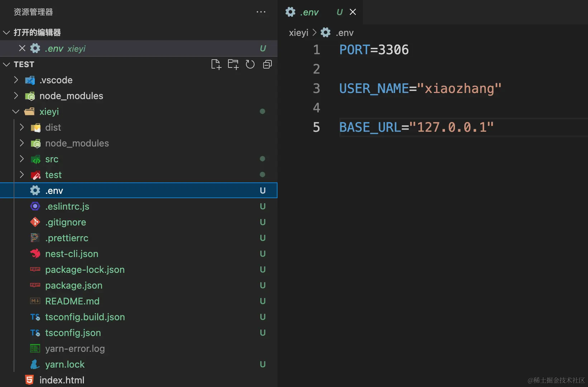Select the index.html file
588x387 pixels.
62,380
